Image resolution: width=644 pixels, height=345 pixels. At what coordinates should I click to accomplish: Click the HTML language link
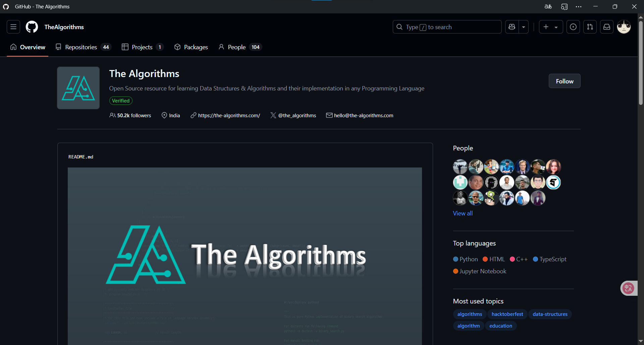pos(494,259)
